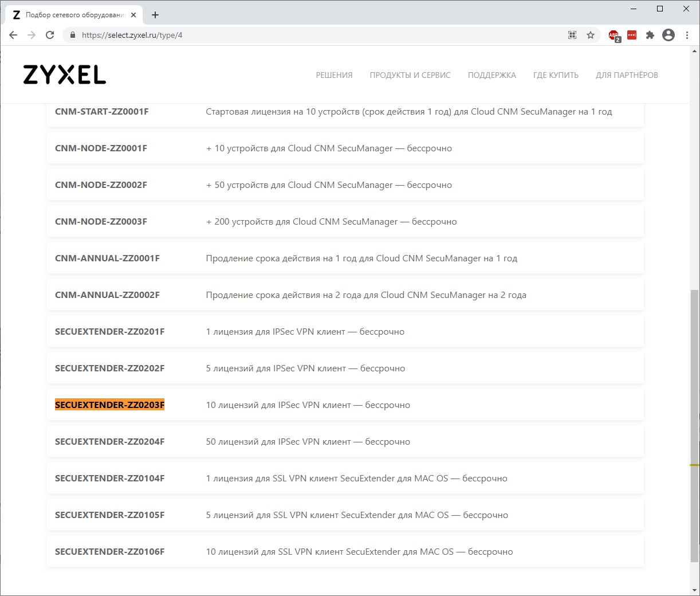Open the red extension icon
Image resolution: width=700 pixels, height=596 pixels.
[632, 35]
